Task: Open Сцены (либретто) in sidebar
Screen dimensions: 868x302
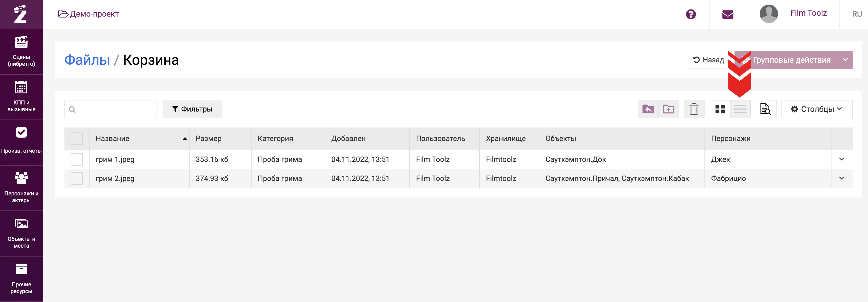Action: pos(21,51)
